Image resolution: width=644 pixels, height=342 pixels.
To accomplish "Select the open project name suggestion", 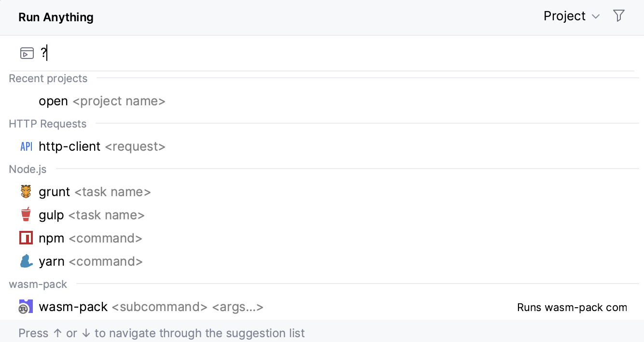I will pyautogui.click(x=101, y=101).
